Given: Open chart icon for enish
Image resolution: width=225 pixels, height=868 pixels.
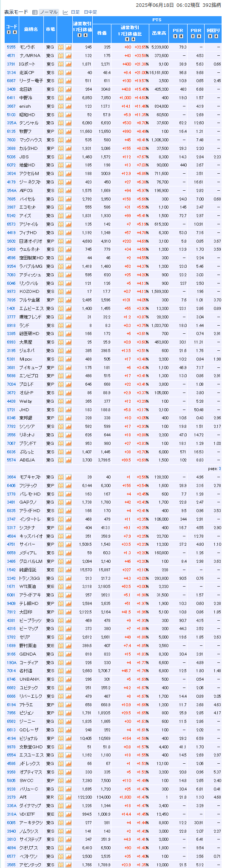Looking at the screenshot, I should pyautogui.click(x=68, y=106).
